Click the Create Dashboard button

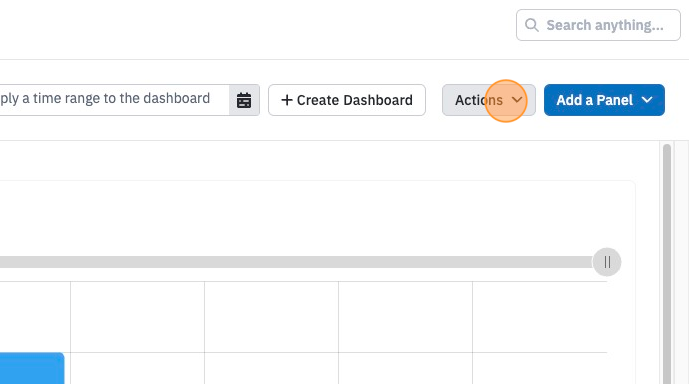(347, 100)
